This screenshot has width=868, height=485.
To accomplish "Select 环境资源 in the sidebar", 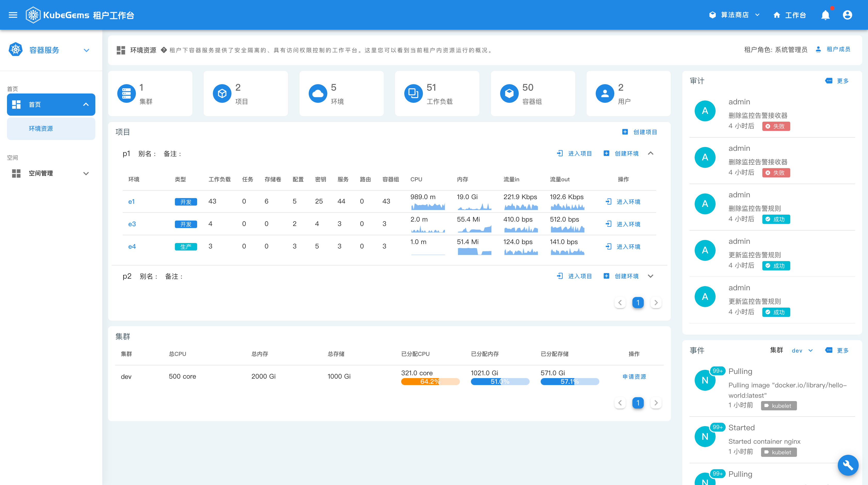I will pos(41,129).
